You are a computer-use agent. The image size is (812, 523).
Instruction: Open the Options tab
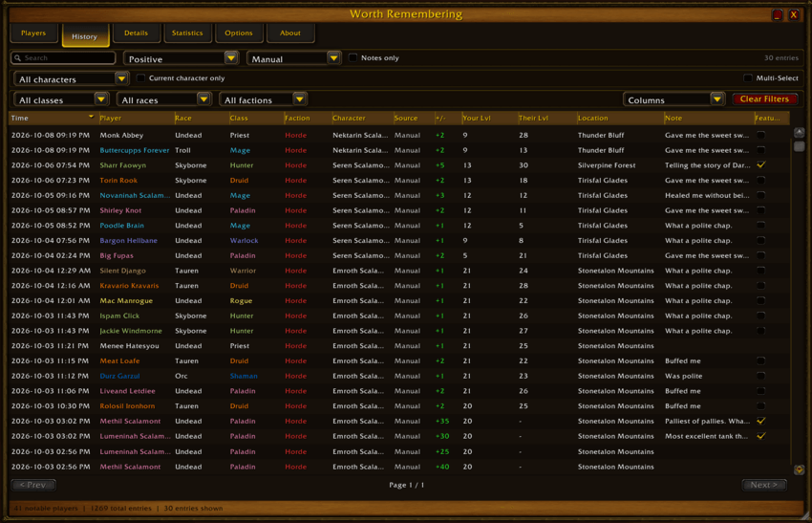click(239, 33)
